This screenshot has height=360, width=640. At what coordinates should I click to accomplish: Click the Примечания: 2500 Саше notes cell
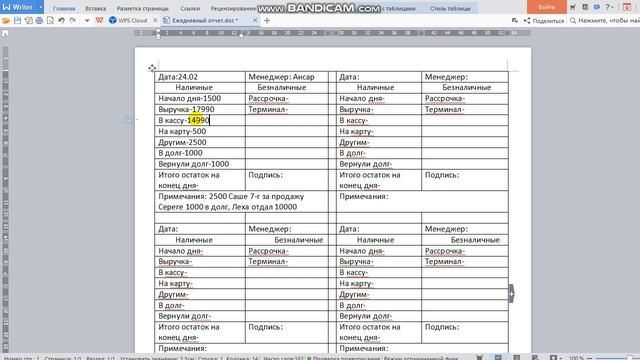click(x=242, y=202)
